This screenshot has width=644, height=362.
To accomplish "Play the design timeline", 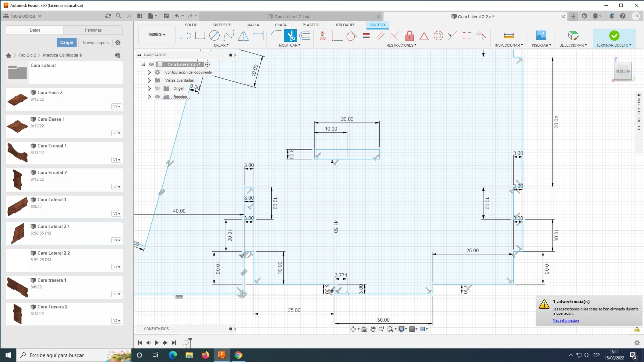I will click(156, 343).
